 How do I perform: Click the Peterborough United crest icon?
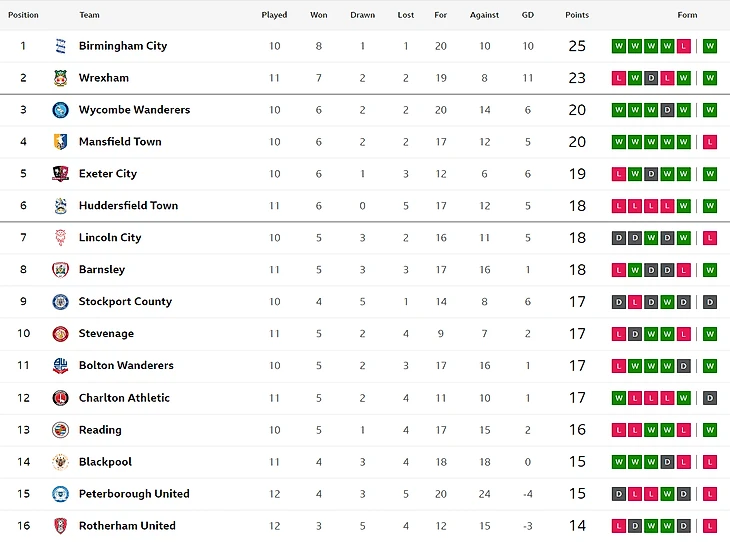59,494
